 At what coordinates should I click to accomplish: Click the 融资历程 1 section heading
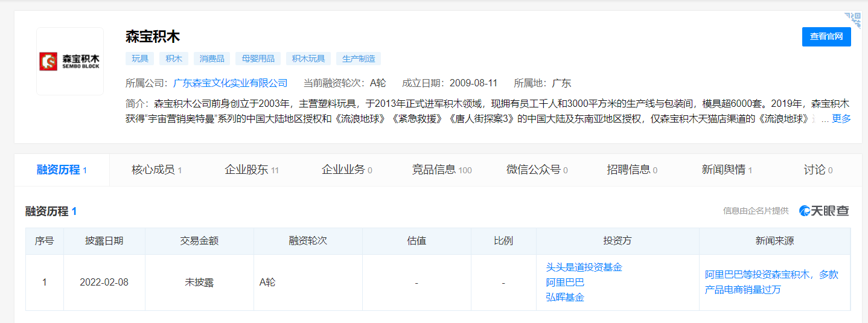click(51, 211)
